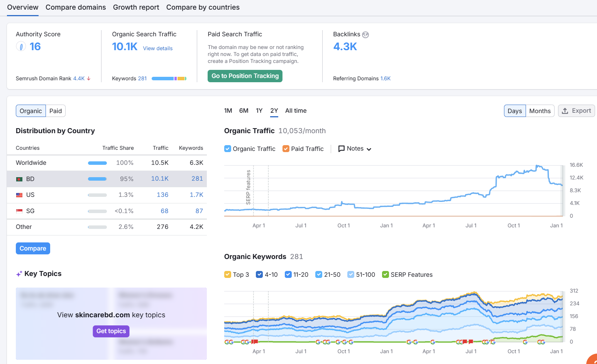Click the SERP features marker on traffic chart

pos(248,187)
